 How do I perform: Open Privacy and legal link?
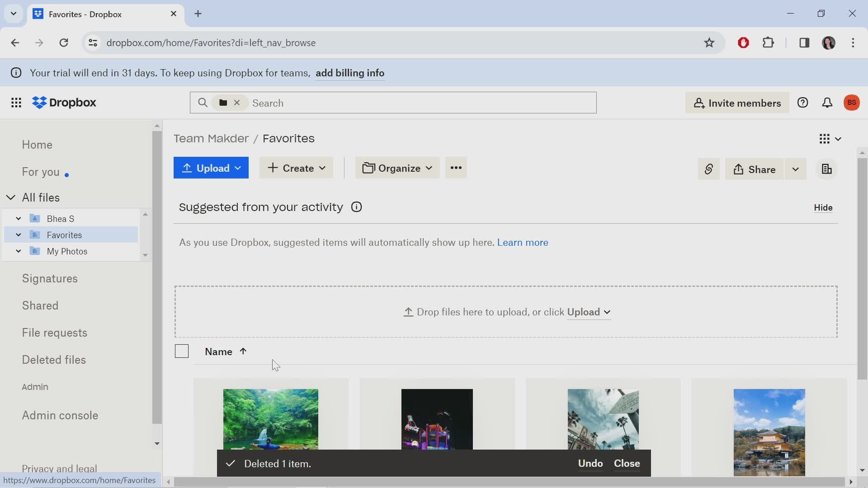click(x=59, y=469)
